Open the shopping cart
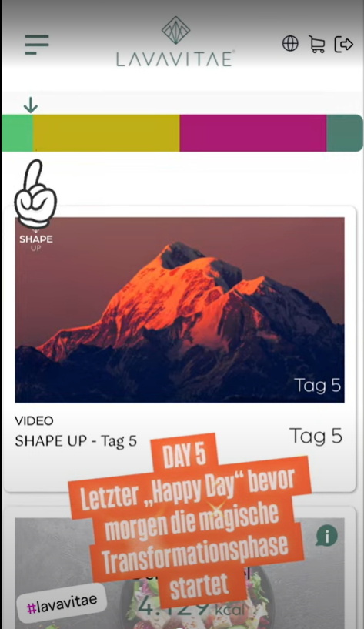The width and height of the screenshot is (364, 629). coord(317,44)
